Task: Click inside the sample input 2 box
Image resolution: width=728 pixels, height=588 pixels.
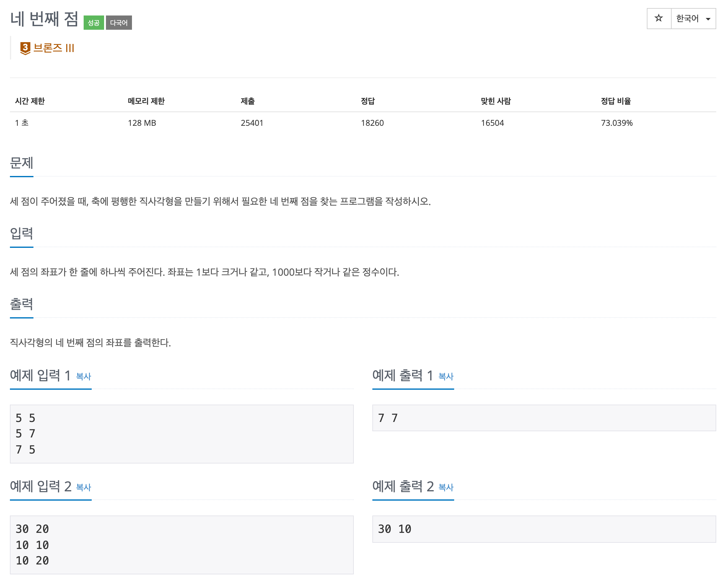Action: 182,544
